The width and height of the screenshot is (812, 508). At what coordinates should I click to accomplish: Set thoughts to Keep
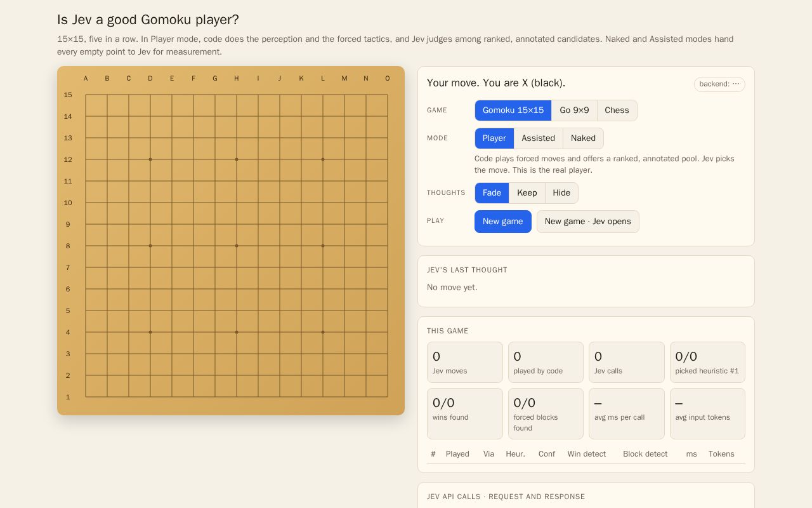527,193
